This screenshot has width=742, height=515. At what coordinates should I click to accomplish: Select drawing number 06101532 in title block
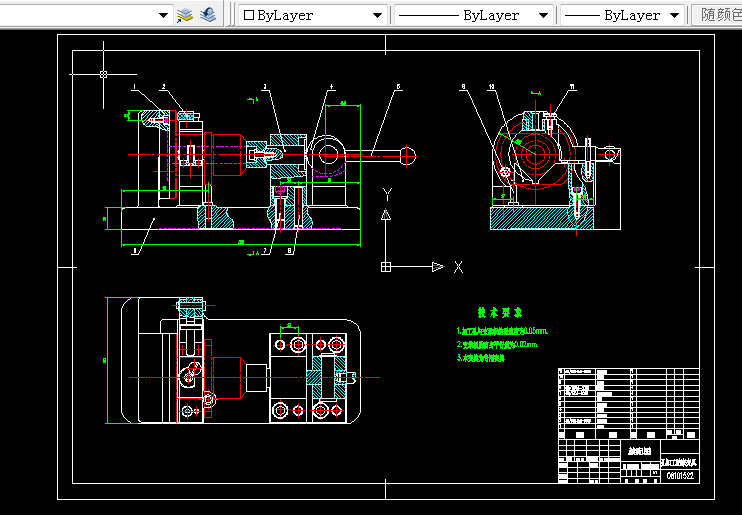click(680, 476)
